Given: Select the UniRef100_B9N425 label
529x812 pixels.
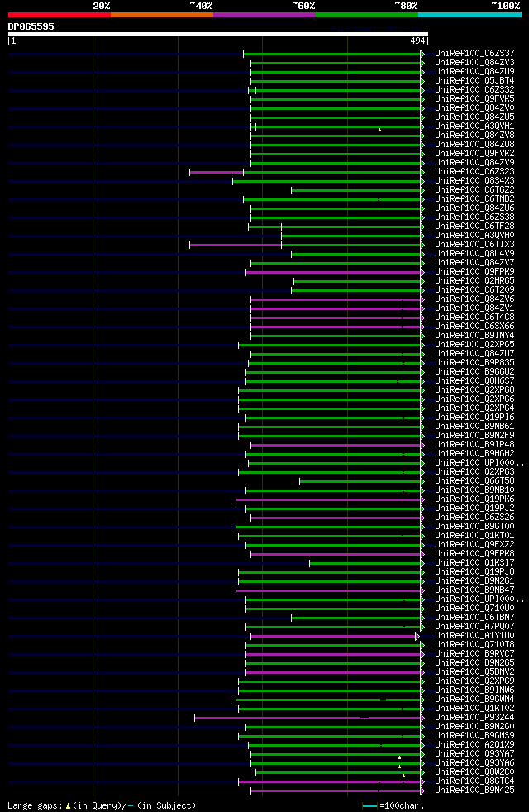Looking at the screenshot, I should 474,791.
